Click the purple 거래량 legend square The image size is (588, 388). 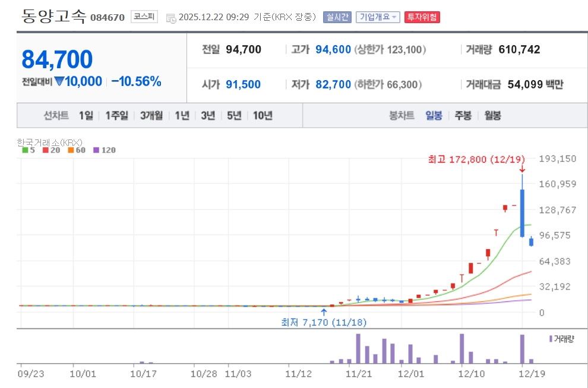(x=550, y=338)
